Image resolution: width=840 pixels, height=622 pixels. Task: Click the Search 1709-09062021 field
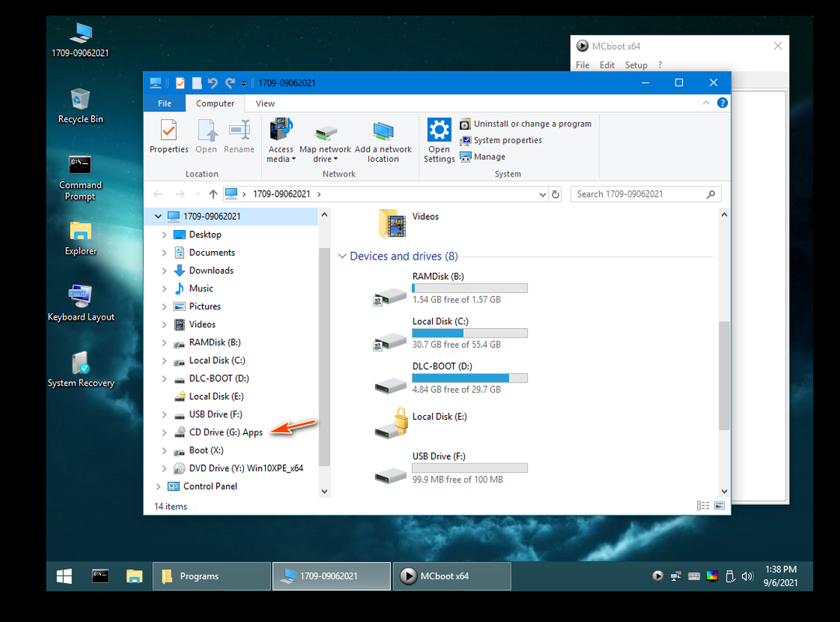click(x=646, y=194)
